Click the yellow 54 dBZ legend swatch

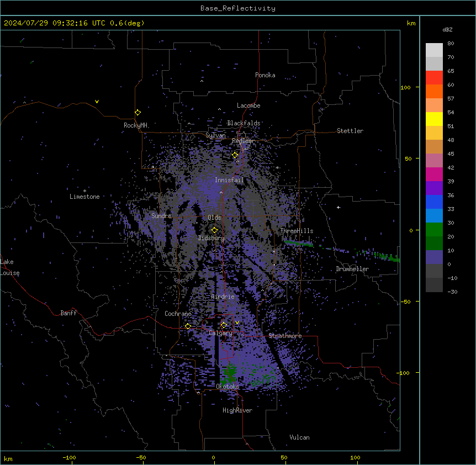(434, 119)
